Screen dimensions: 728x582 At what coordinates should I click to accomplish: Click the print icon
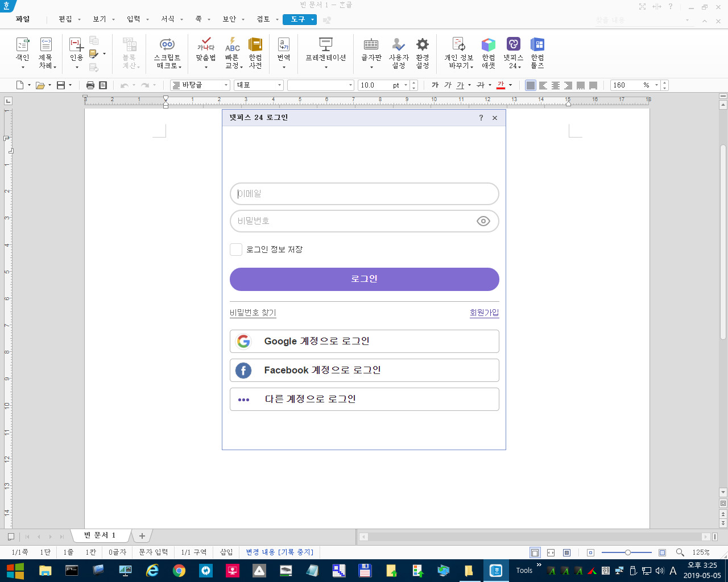pyautogui.click(x=90, y=85)
